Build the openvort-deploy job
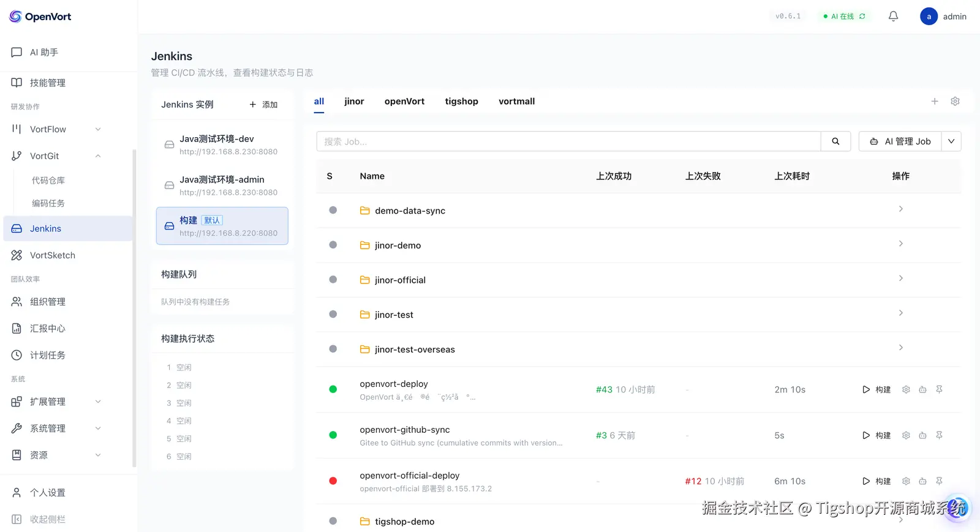980x532 pixels. (876, 389)
